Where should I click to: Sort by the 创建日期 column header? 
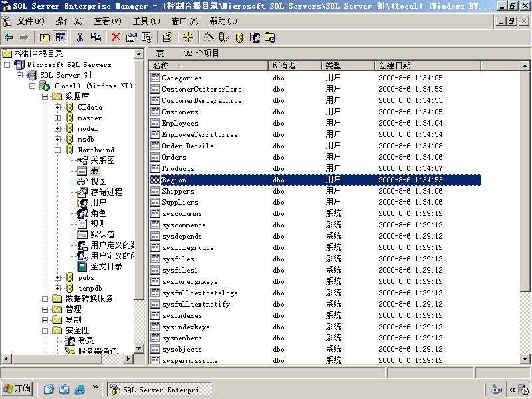(x=428, y=65)
